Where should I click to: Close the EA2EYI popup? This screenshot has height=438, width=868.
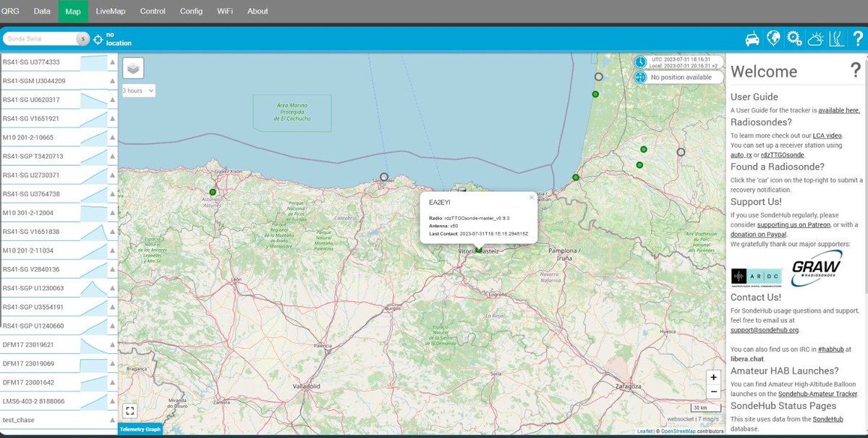coord(531,196)
